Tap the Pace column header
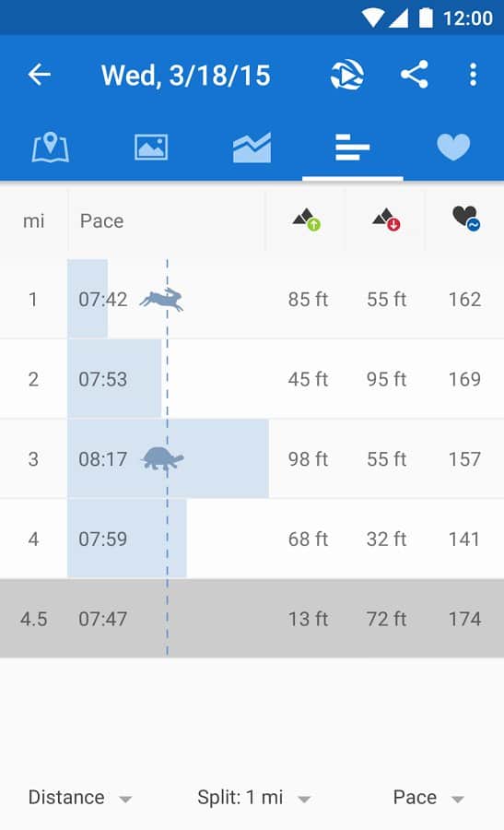The image size is (504, 830). 101,220
